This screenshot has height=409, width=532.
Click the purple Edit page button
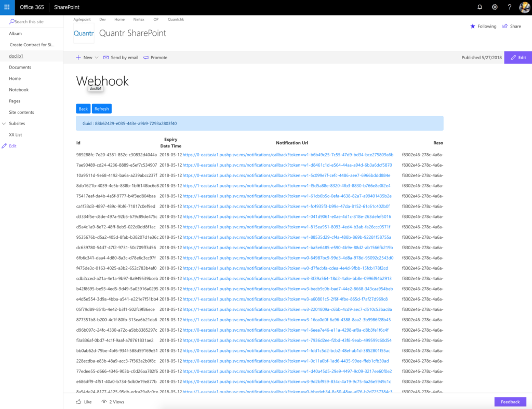[518, 58]
